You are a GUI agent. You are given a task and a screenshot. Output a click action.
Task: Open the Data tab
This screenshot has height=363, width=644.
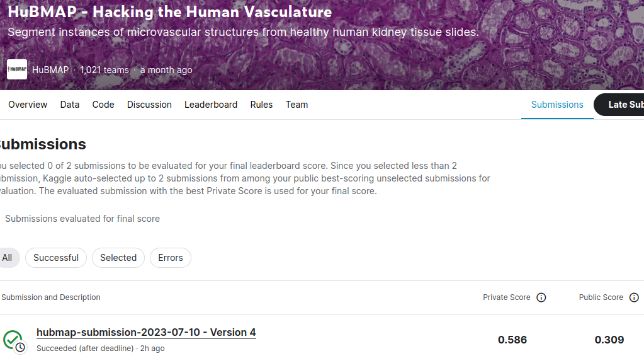click(69, 105)
